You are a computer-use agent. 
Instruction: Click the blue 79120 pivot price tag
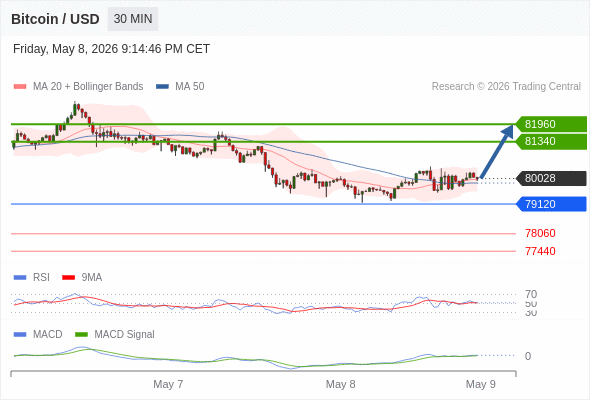[551, 204]
